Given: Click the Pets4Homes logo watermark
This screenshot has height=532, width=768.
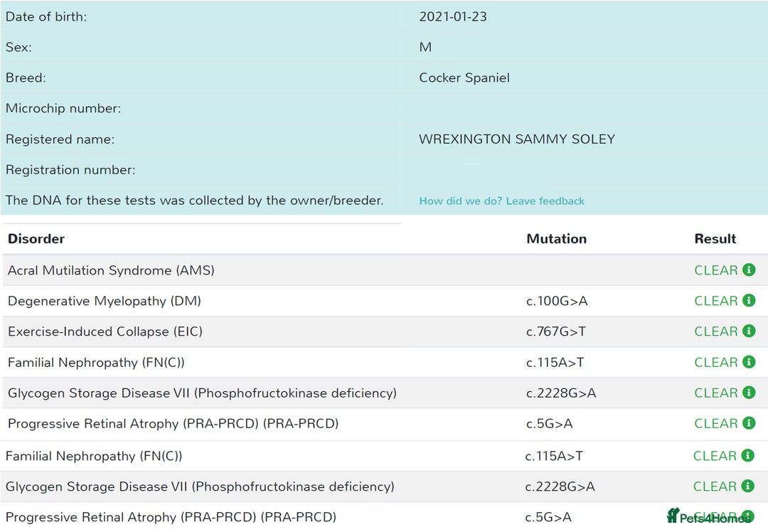Looking at the screenshot, I should (x=708, y=517).
